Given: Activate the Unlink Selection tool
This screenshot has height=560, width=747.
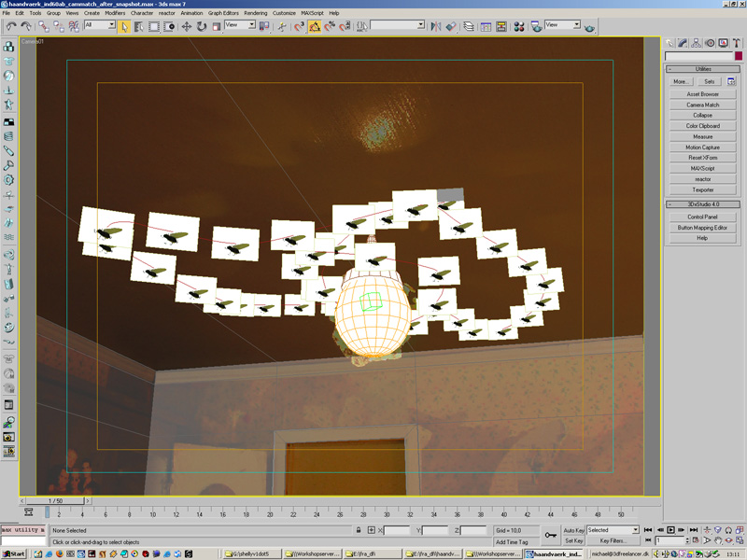Looking at the screenshot, I should click(59, 26).
